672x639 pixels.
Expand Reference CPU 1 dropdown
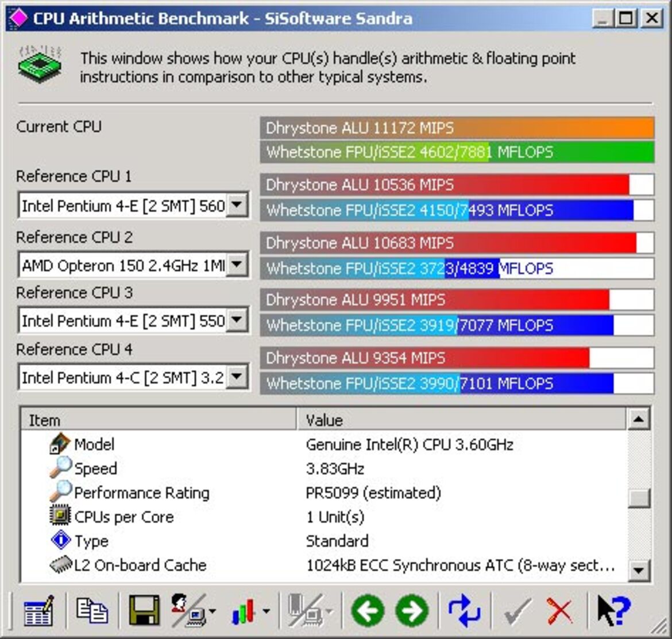(x=237, y=205)
